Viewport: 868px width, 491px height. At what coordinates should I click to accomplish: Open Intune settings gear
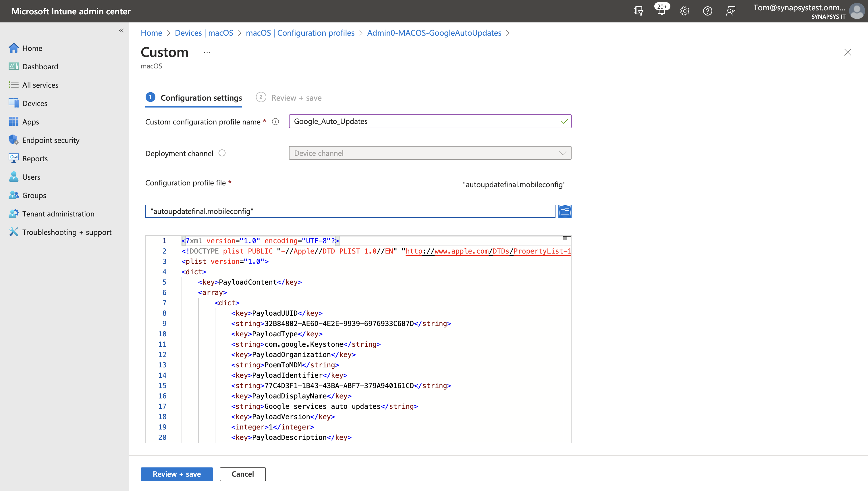(684, 11)
